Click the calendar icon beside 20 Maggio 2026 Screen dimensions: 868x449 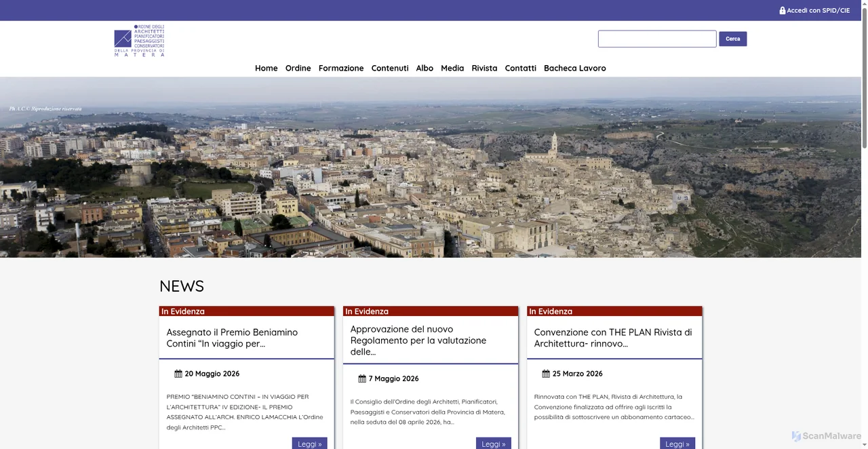pyautogui.click(x=178, y=374)
